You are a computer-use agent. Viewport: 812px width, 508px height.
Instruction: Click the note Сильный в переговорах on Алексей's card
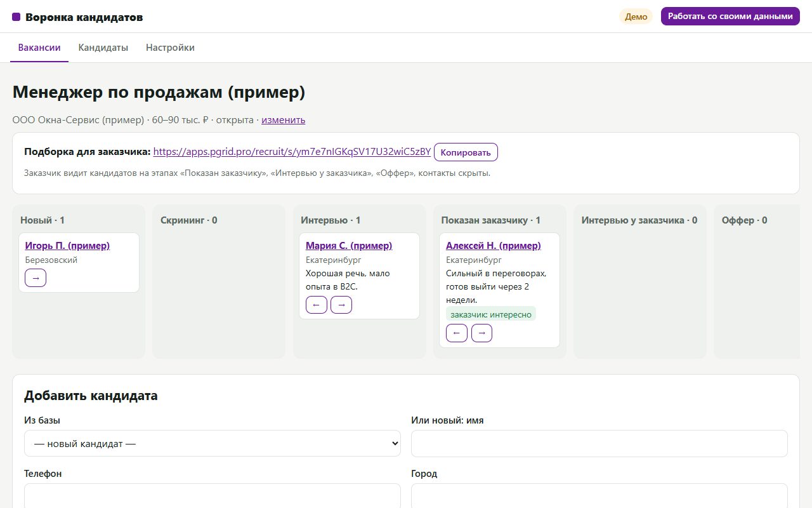(x=496, y=286)
